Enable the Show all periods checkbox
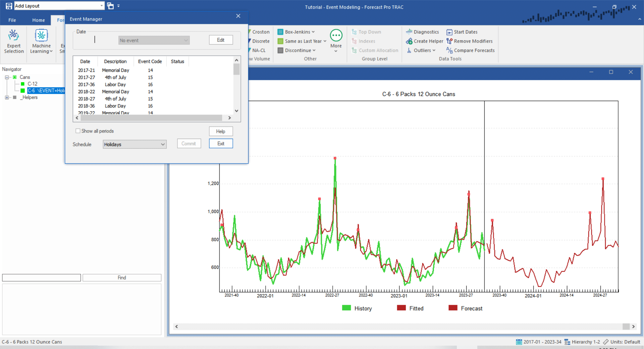Viewport: 644px width, 349px height. (x=78, y=131)
